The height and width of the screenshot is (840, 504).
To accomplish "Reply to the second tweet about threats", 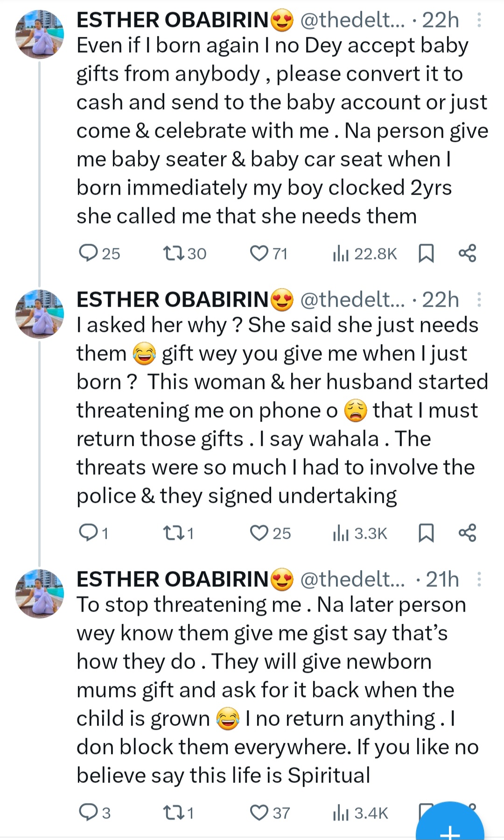I will [x=88, y=533].
